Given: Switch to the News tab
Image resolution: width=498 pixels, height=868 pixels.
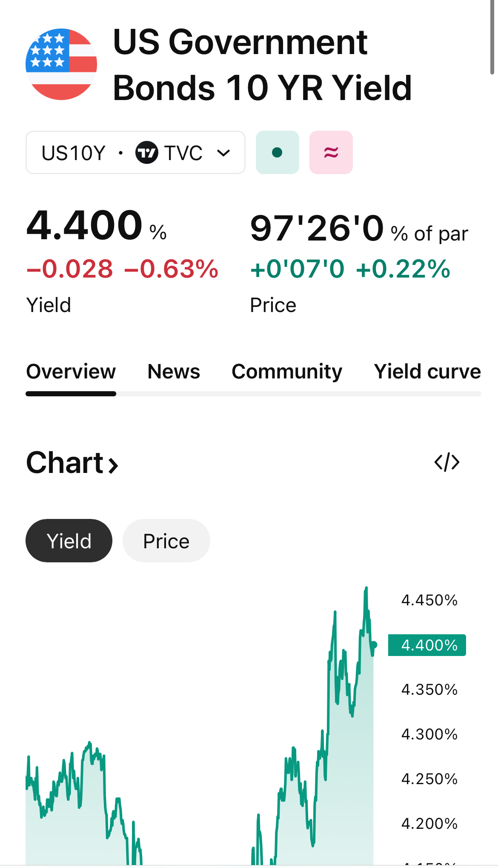Looking at the screenshot, I should tap(174, 372).
